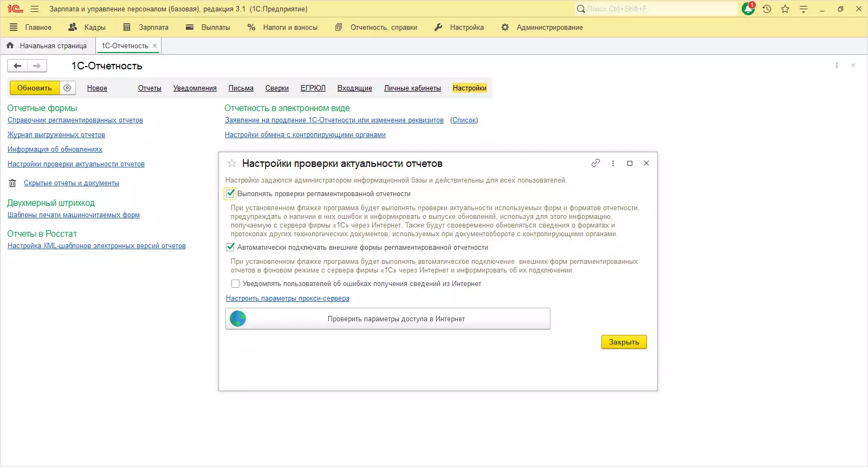Click the 1C logo icon
This screenshot has width=868, height=467.
click(x=15, y=9)
